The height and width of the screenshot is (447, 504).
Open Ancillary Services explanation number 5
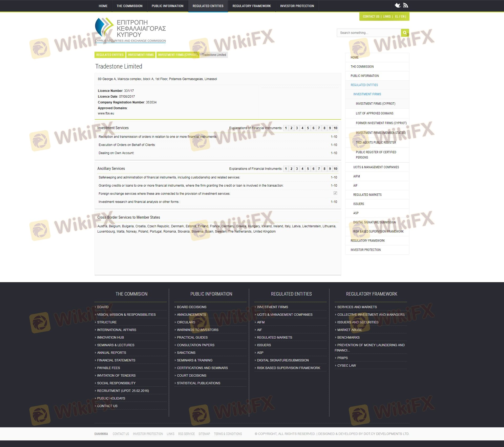pos(308,169)
